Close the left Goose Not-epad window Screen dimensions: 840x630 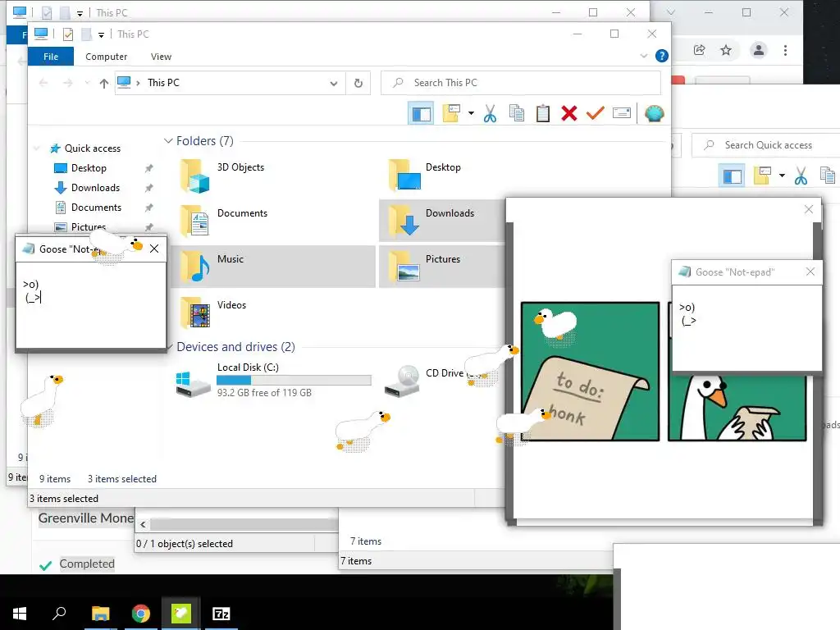tap(154, 249)
